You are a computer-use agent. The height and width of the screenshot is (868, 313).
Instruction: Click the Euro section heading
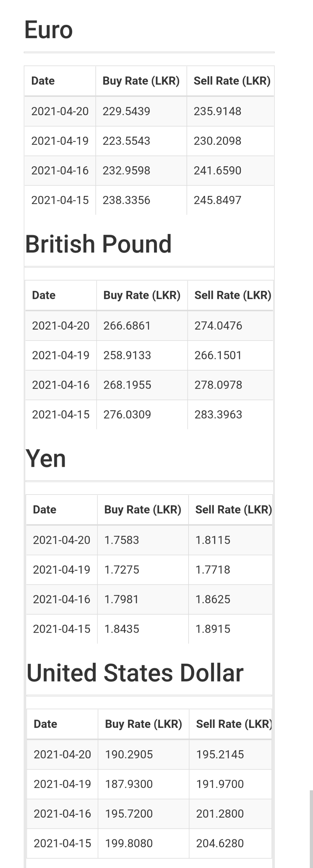tap(48, 30)
